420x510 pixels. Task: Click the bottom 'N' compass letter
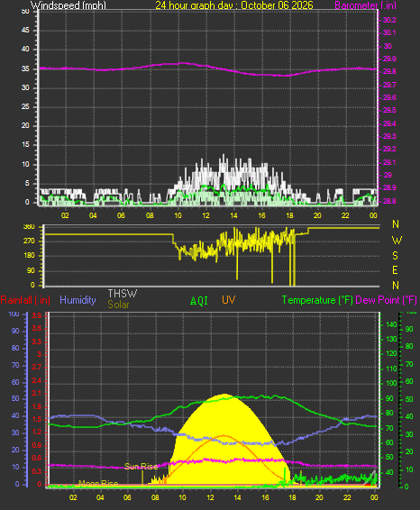(x=396, y=286)
